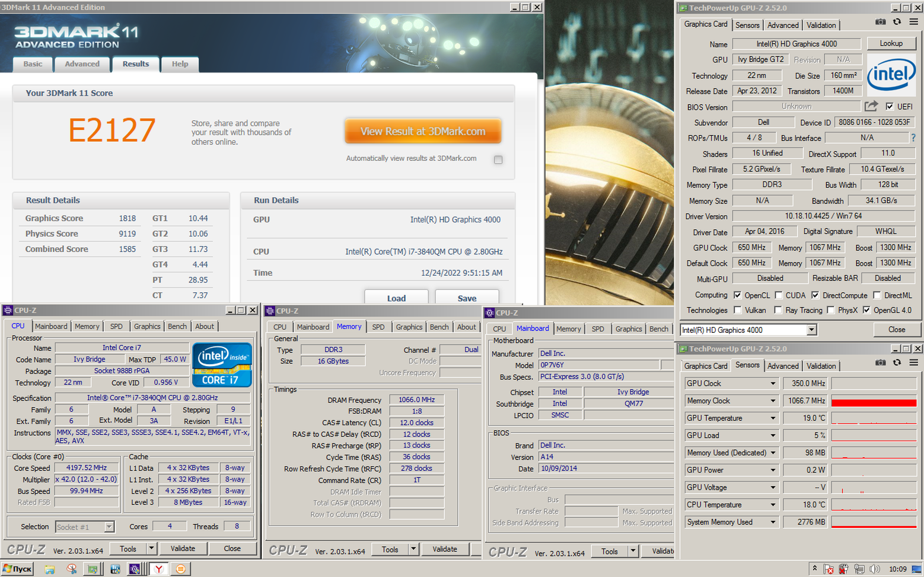Open Validation tab in upper GPU-Z window
This screenshot has height=577, width=924.
click(821, 25)
